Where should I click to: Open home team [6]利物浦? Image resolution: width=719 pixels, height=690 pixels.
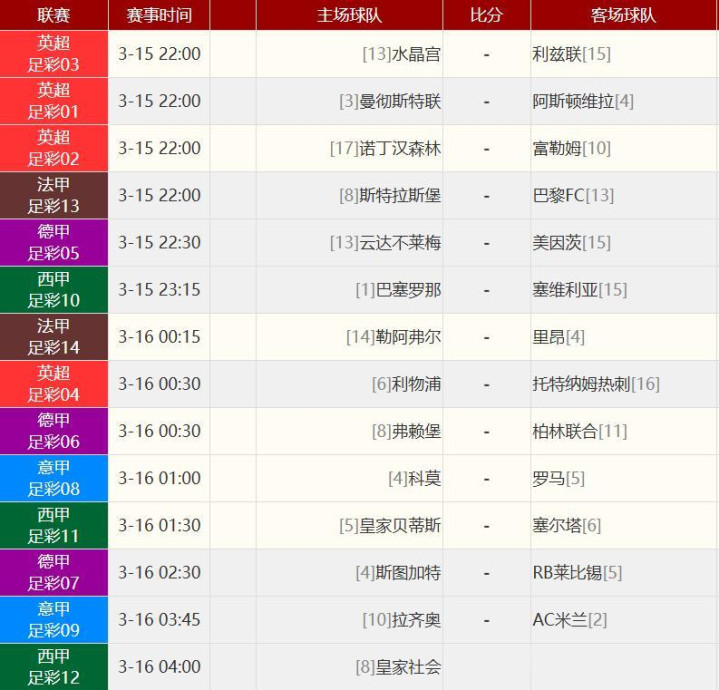(406, 384)
